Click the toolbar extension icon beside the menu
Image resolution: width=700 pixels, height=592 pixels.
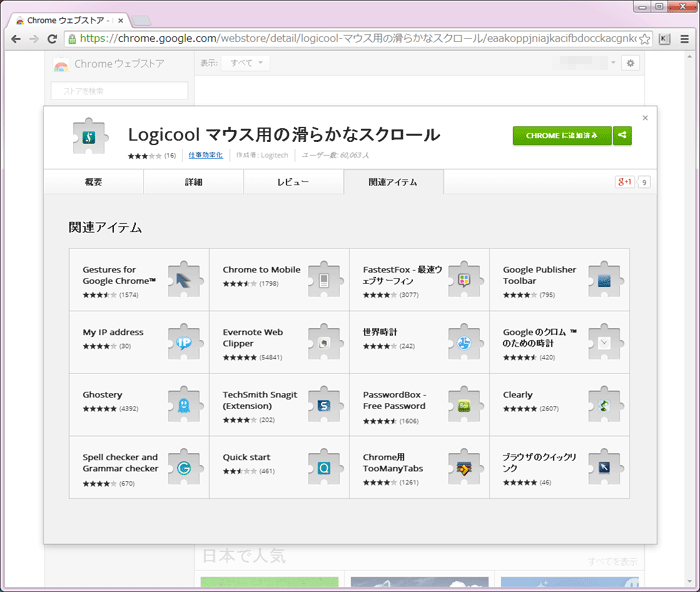664,39
